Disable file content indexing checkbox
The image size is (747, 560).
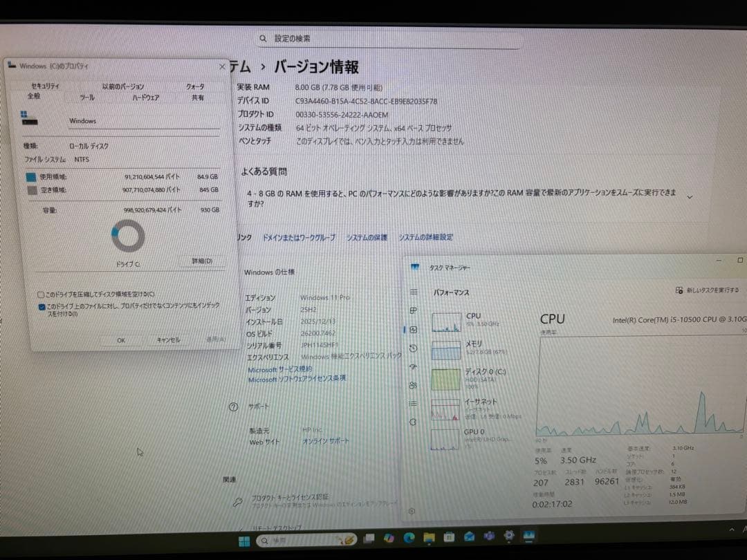coord(42,306)
